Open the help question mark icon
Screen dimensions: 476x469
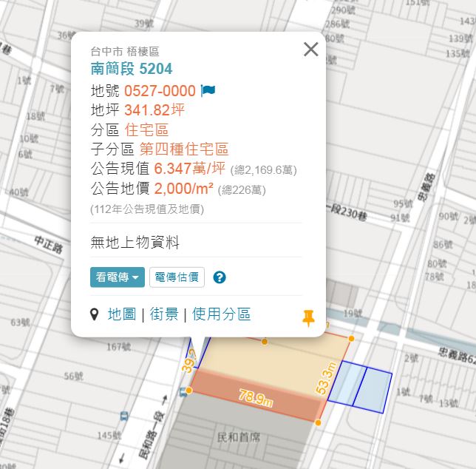click(x=220, y=277)
